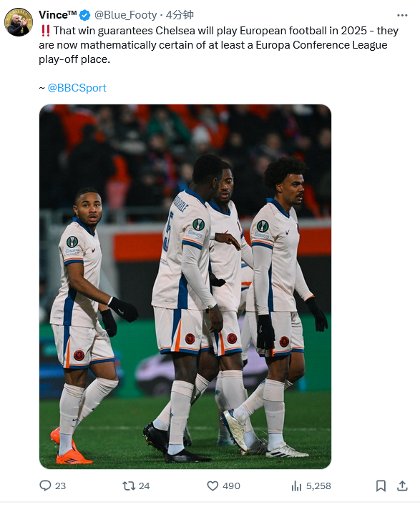Bookmark this tweet
This screenshot has width=420, height=507.
[381, 486]
